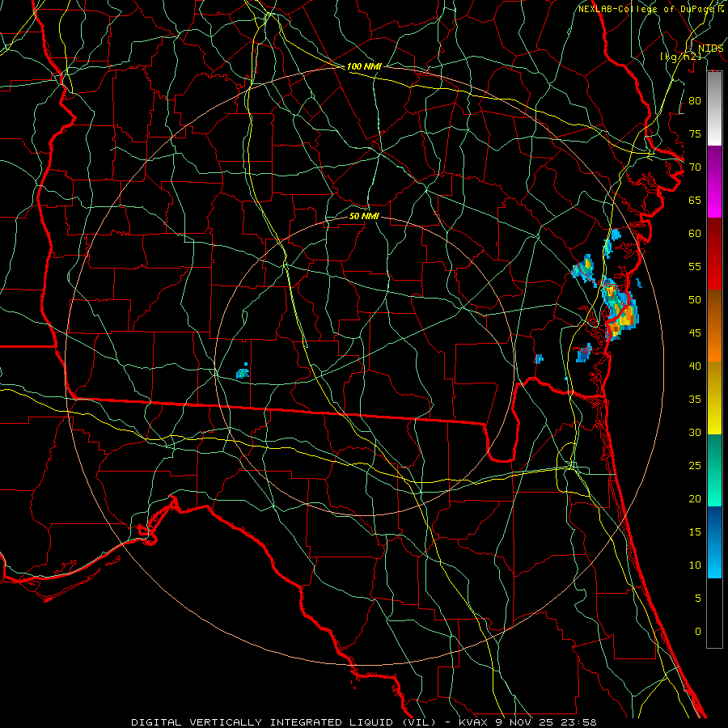Screen dimensions: 728x728
Task: Select the red legend color segment
Action: pos(714,253)
